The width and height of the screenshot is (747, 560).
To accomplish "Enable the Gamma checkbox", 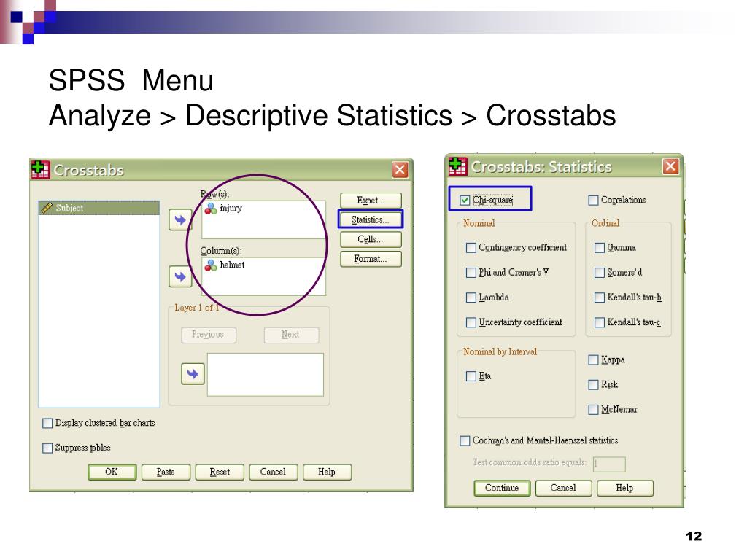I will coord(600,248).
